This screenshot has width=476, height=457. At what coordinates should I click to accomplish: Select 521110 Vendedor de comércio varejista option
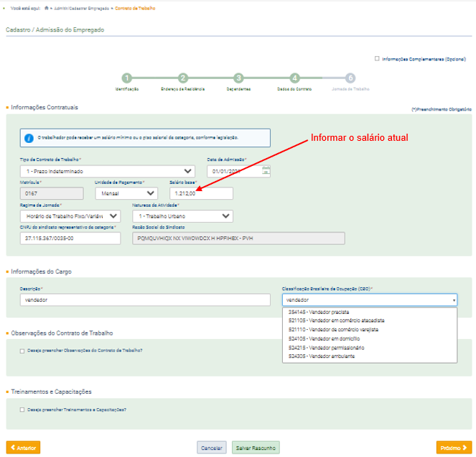(x=333, y=329)
